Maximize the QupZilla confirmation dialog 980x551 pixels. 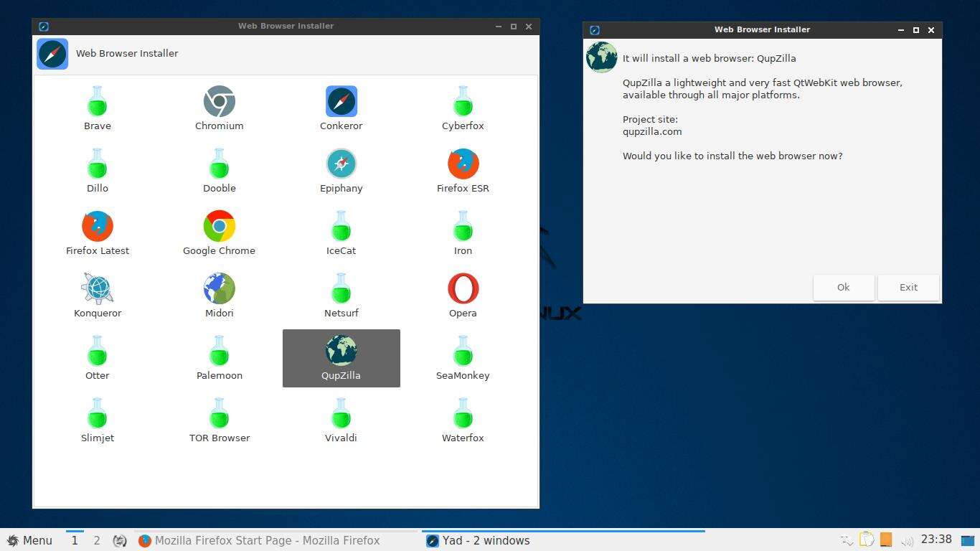tap(916, 30)
